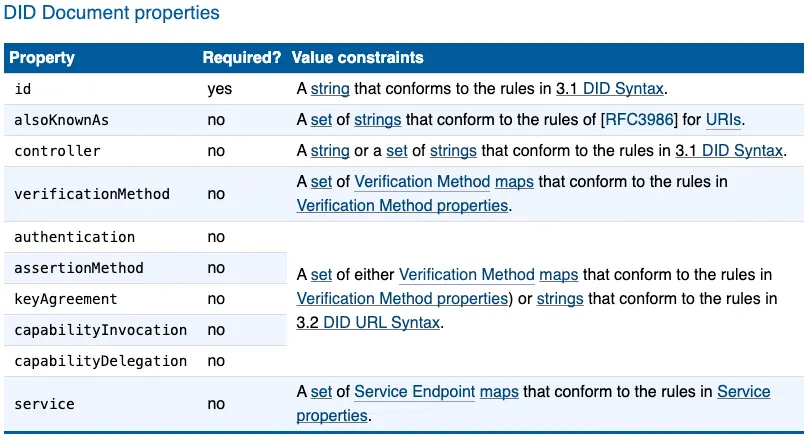Image resolution: width=808 pixels, height=443 pixels.
Task: Open Service Endpoint link in service row
Action: [414, 391]
